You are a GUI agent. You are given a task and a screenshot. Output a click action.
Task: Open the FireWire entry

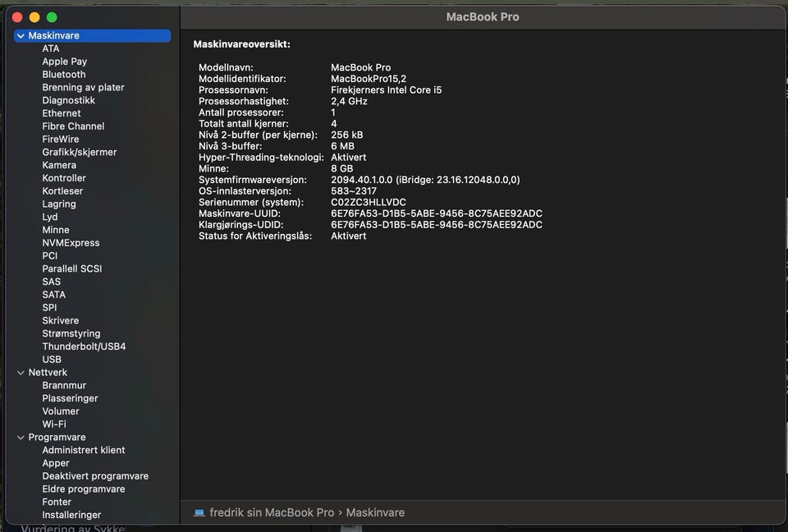tap(60, 140)
